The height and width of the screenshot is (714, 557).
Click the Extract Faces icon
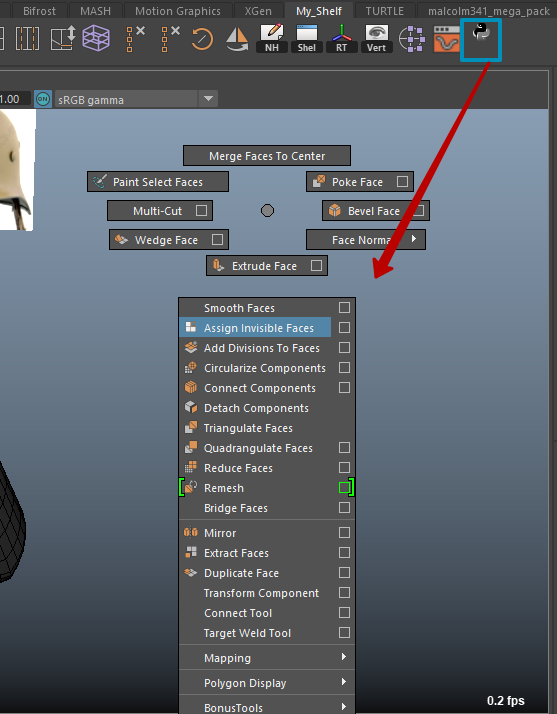[x=191, y=552]
